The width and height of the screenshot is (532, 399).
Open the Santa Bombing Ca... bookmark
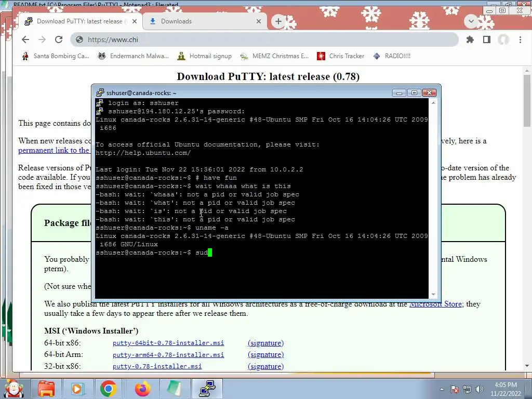tap(55, 56)
